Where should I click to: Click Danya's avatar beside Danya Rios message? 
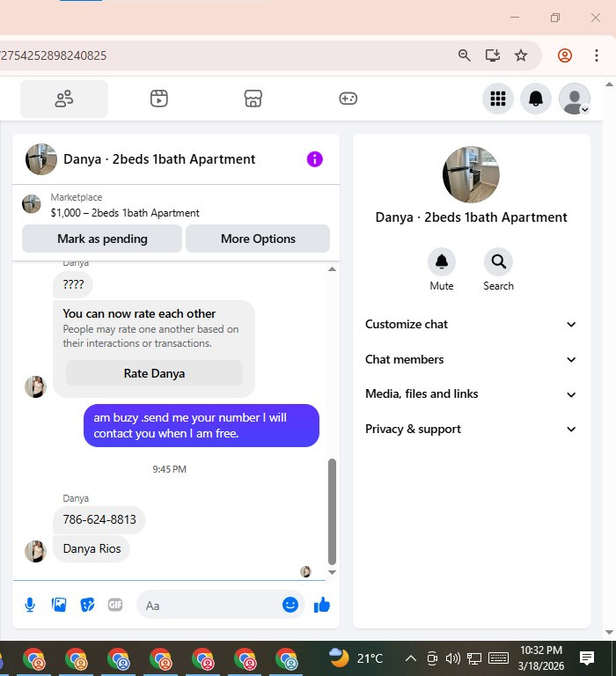pos(35,551)
